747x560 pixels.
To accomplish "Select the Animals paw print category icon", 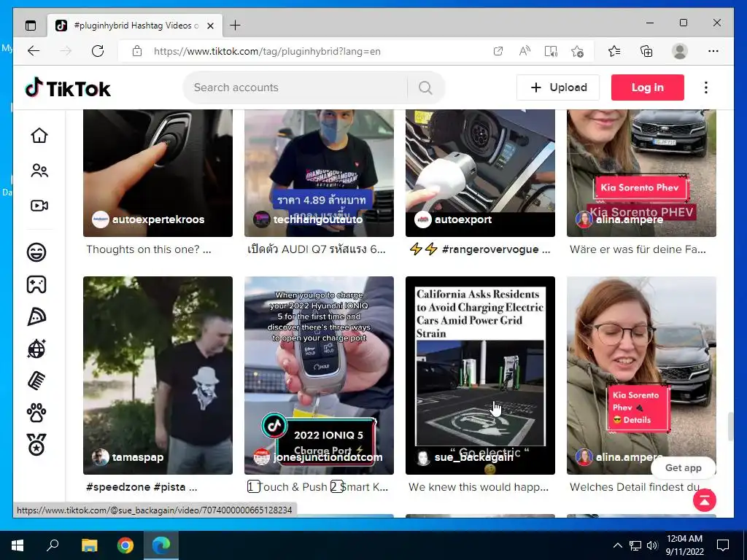I will coord(36,413).
